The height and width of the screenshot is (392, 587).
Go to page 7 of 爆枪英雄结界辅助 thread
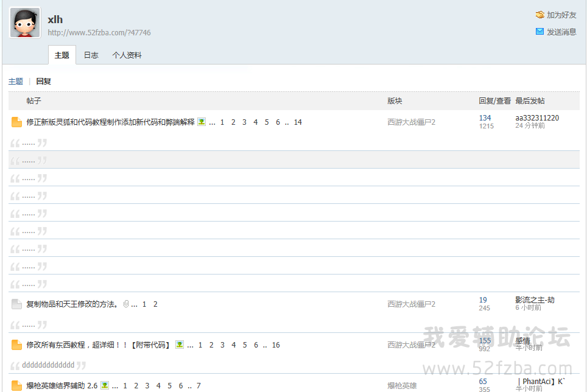[x=199, y=386]
